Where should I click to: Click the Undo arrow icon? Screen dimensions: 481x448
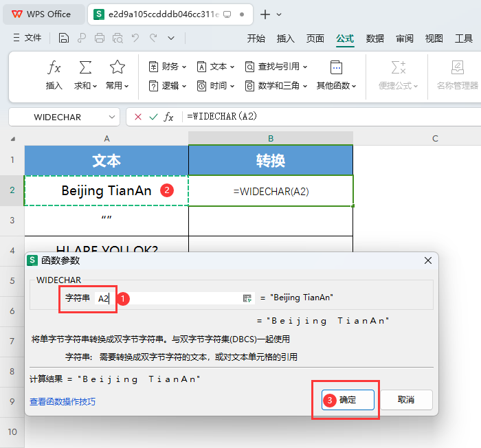pos(135,38)
